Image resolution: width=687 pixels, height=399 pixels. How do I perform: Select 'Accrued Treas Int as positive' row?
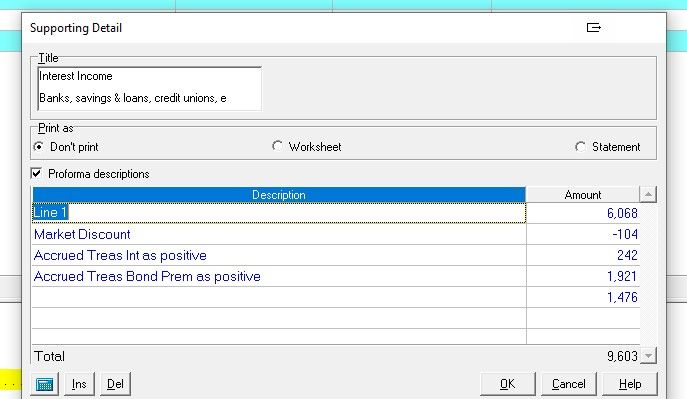pyautogui.click(x=279, y=255)
